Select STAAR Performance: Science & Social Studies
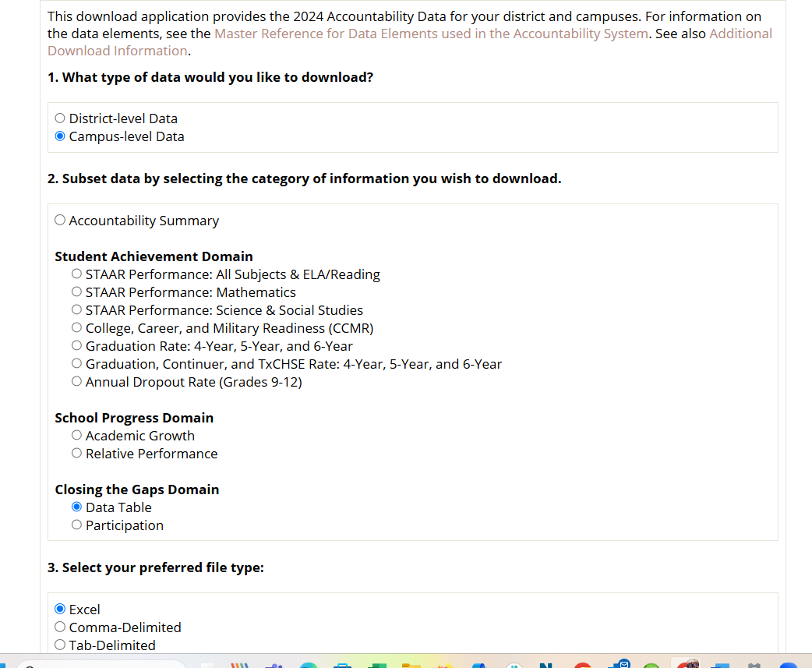This screenshot has height=668, width=812. click(76, 309)
